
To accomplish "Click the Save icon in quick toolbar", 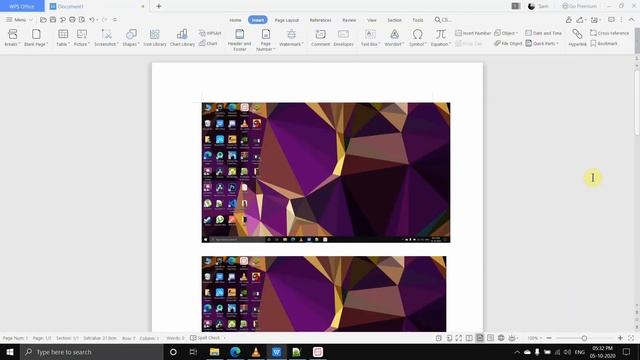I will [53, 20].
